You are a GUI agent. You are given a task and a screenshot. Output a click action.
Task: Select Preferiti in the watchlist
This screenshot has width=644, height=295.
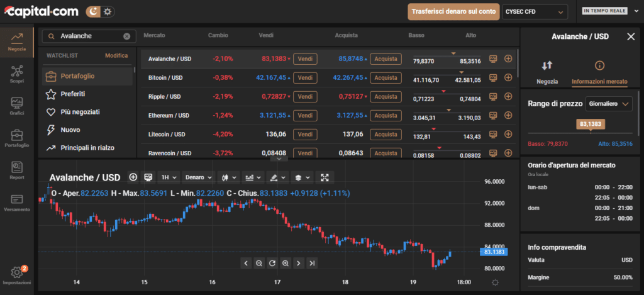tap(87, 94)
